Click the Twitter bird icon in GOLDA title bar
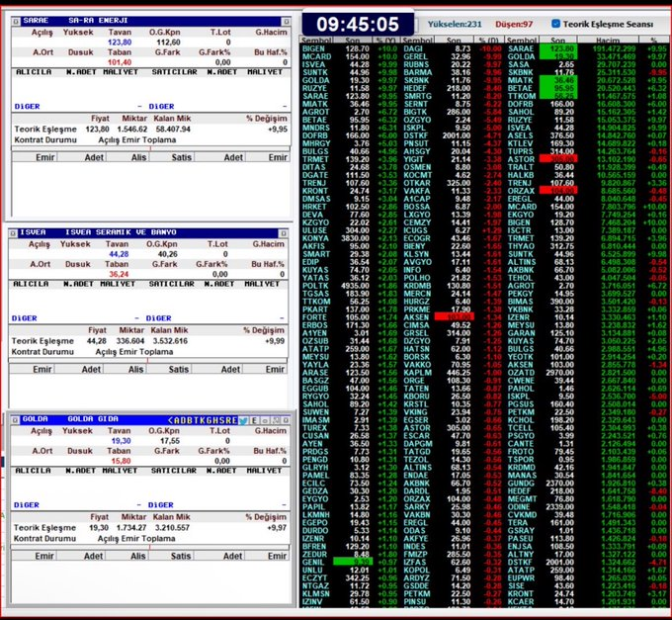672x620 pixels. [x=243, y=420]
